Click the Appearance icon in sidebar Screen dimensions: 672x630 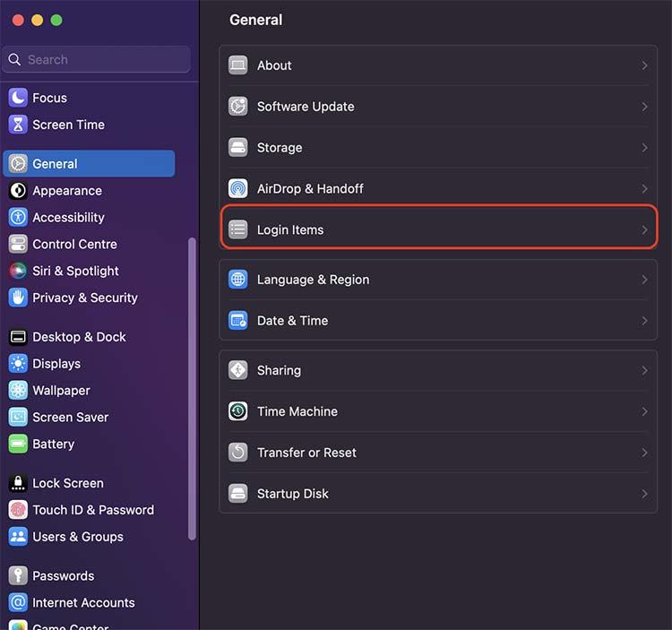[x=18, y=191]
